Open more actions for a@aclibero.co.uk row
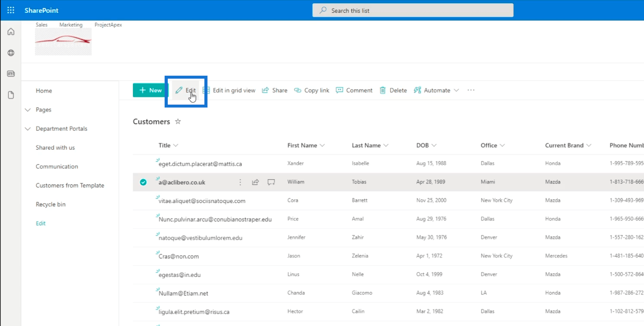Screen dimensions: 644x326 click(x=240, y=182)
